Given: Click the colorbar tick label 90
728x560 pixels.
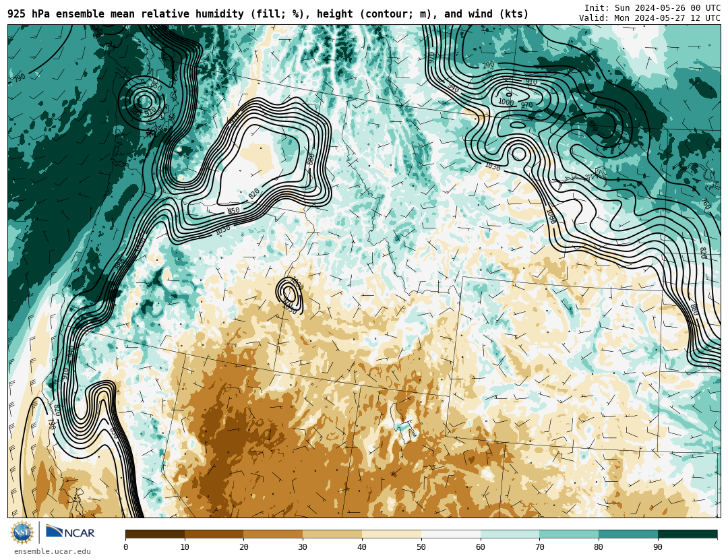Looking at the screenshot, I should point(658,547).
